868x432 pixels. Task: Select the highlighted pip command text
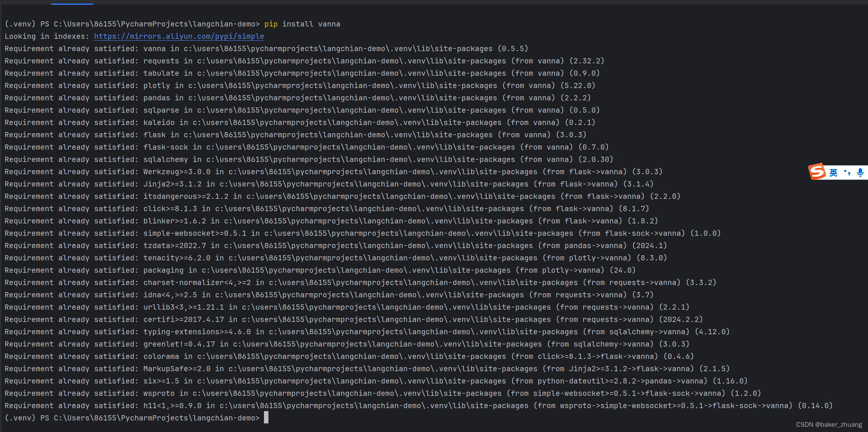tap(270, 24)
